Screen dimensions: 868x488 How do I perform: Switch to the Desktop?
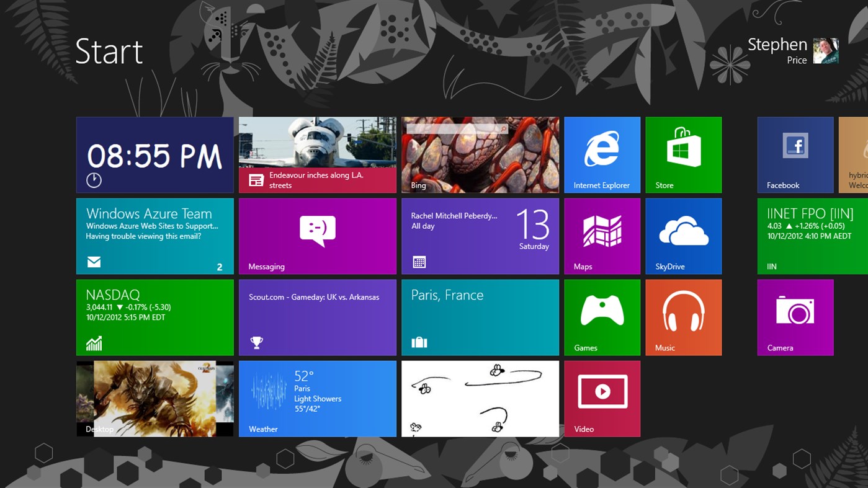click(x=154, y=398)
